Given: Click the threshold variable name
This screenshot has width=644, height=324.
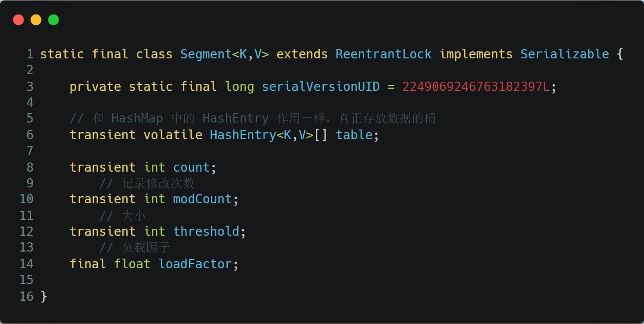Looking at the screenshot, I should coord(206,231).
